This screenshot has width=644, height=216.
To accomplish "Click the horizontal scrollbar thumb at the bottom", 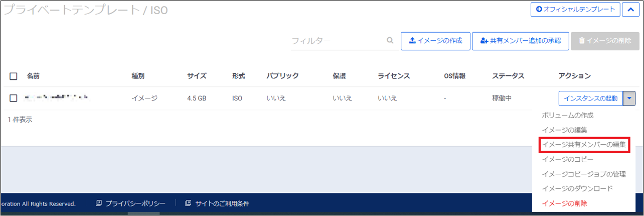I will [x=143, y=213].
